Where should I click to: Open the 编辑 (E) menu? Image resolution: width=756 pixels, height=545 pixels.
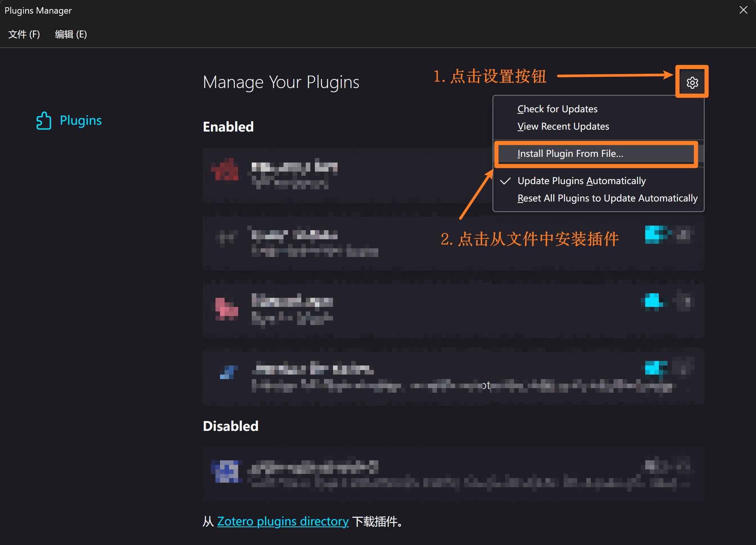[71, 34]
